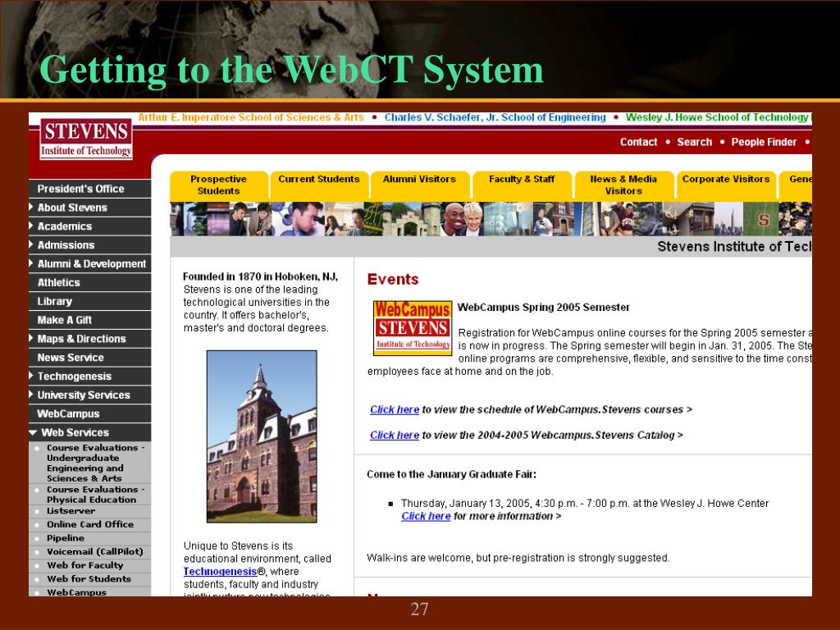Click WebCampus Spring 2005 Semester title
The height and width of the screenshot is (630, 840).
(543, 307)
